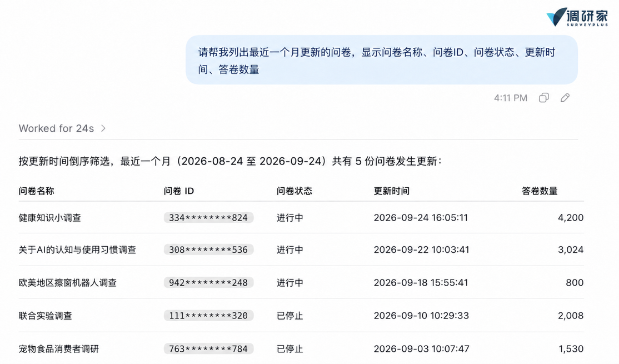619x364 pixels.
Task: Click the 问卷名称 column header
Action: coord(36,191)
